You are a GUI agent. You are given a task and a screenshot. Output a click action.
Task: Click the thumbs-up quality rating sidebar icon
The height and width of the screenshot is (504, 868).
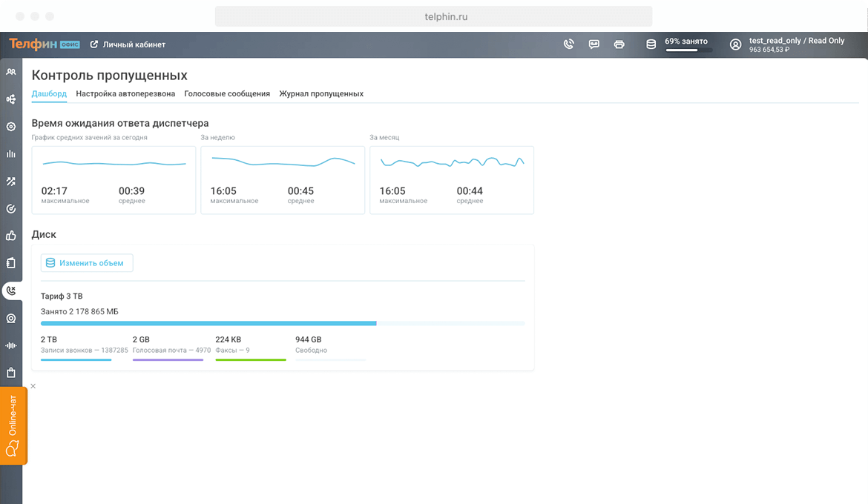(x=11, y=236)
